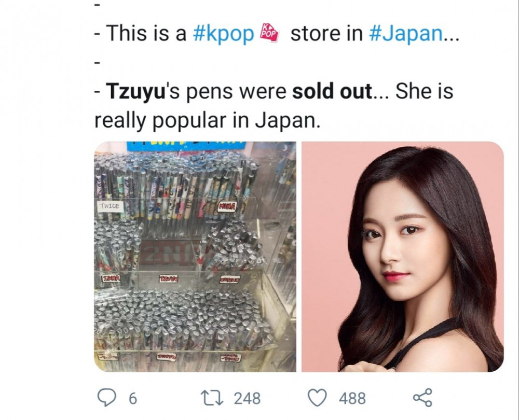519x420 pixels.
Task: Click the MINA label in store photo
Action: coord(227,207)
